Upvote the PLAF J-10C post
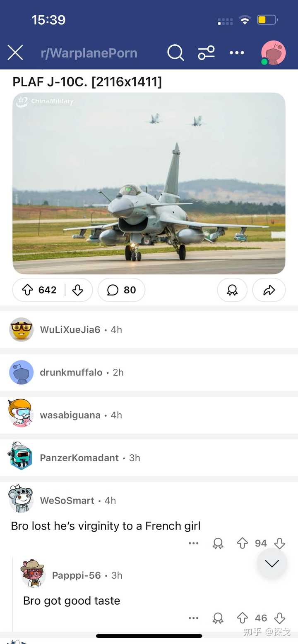 [28, 290]
